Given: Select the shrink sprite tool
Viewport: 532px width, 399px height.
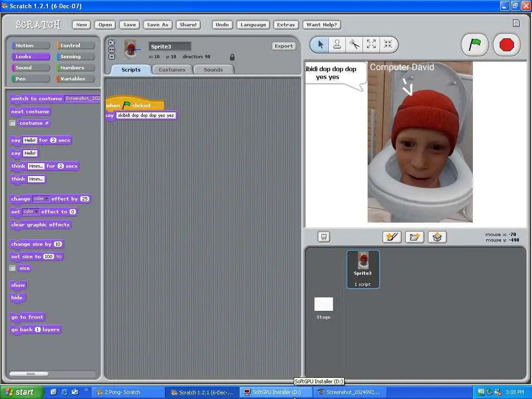Looking at the screenshot, I should click(388, 44).
